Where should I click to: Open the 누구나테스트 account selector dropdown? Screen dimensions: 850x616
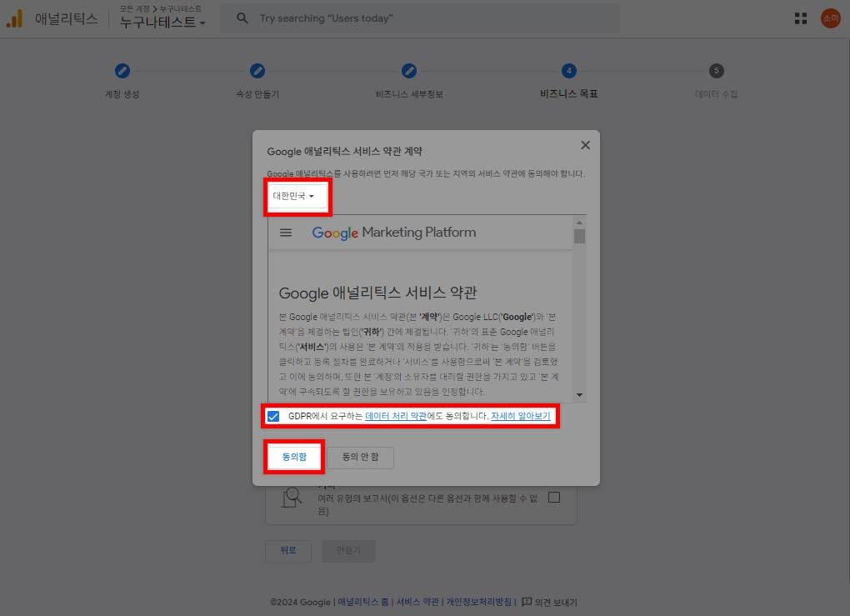(x=162, y=23)
